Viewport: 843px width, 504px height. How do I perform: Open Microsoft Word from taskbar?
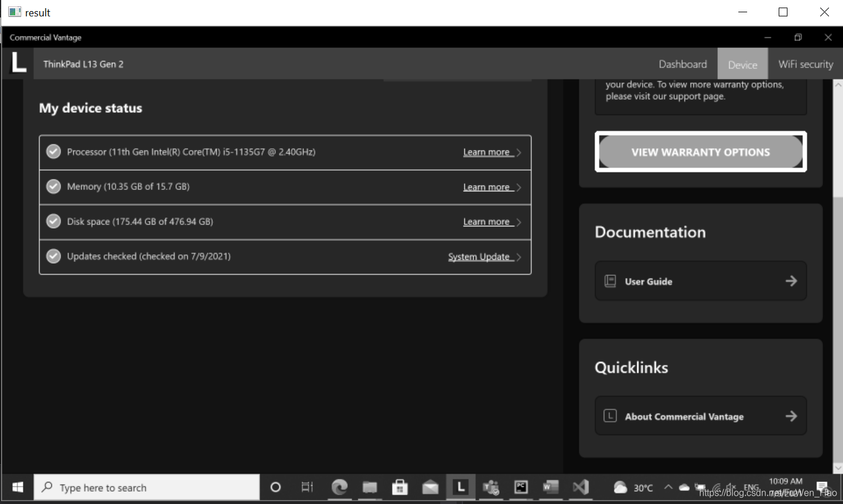[551, 487]
